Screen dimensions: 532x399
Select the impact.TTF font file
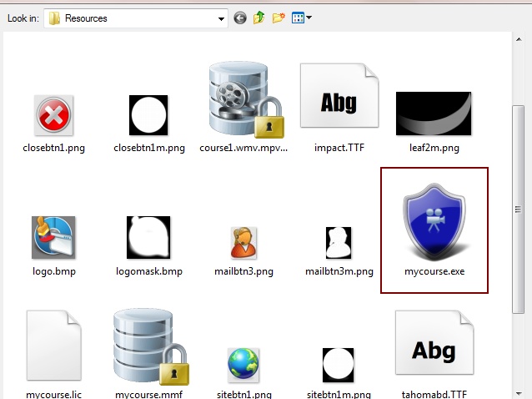pos(339,103)
